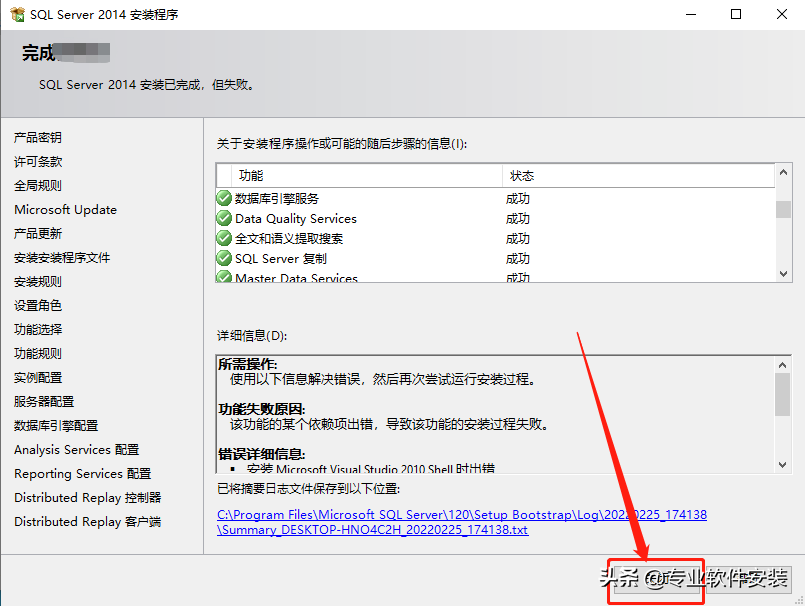
Task: Click green check icon beside Data Quality Services
Action: [224, 218]
